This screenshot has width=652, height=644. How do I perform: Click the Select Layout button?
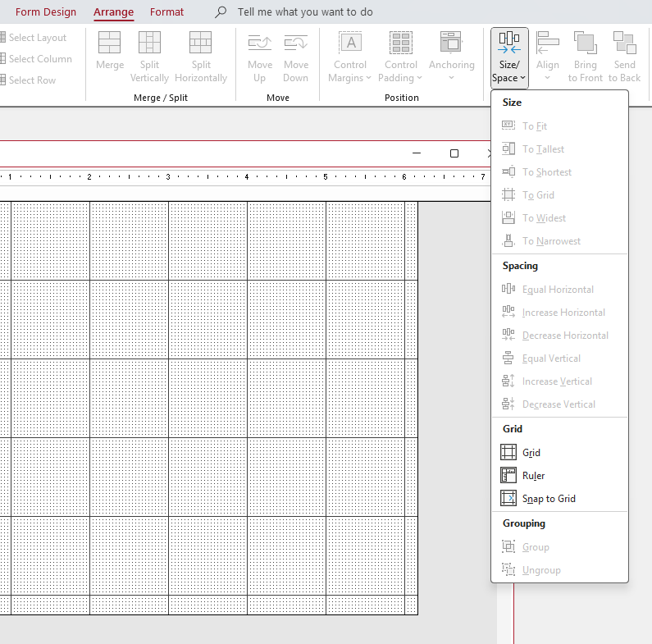coord(37,38)
